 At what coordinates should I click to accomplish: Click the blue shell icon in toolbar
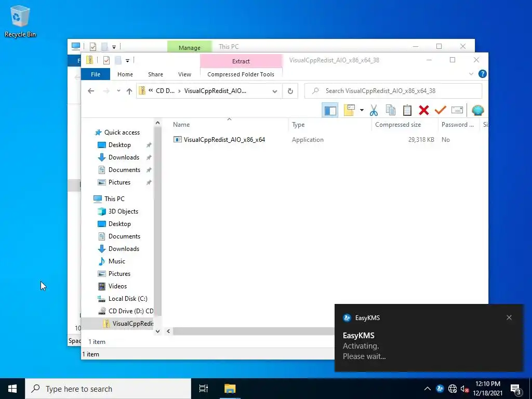pos(478,110)
